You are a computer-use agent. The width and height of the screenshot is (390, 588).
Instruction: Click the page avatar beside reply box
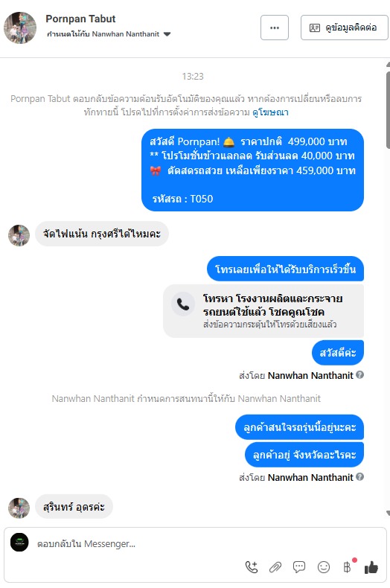19,543
